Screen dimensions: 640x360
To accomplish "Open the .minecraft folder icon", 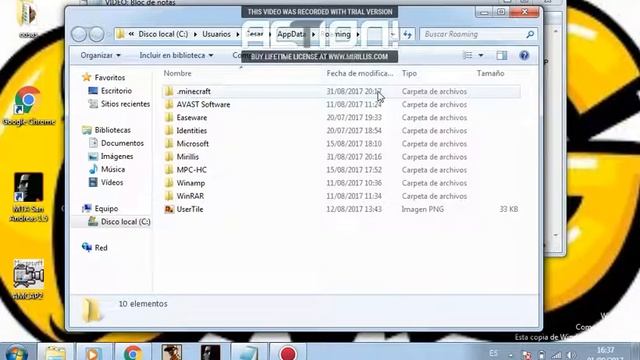I will [169, 91].
